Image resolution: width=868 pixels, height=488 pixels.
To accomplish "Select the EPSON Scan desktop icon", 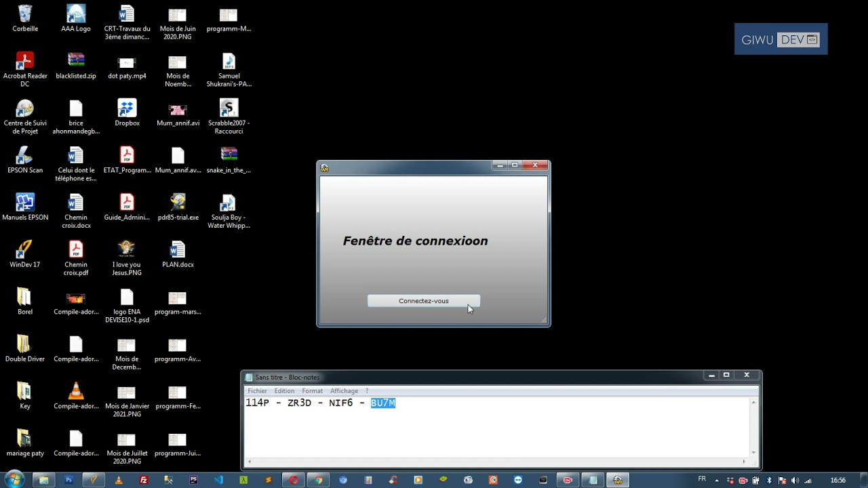I will 25,160.
